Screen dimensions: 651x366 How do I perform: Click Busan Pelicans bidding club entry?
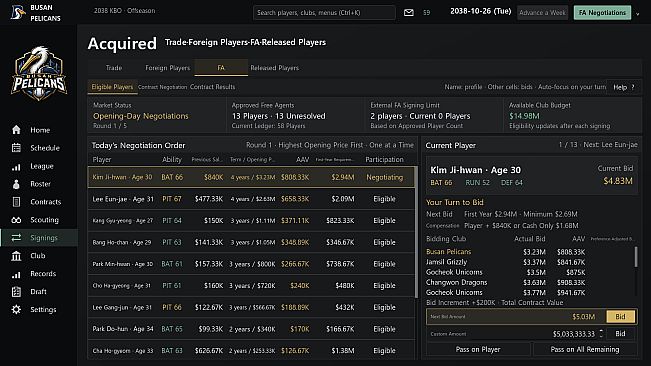pos(448,251)
